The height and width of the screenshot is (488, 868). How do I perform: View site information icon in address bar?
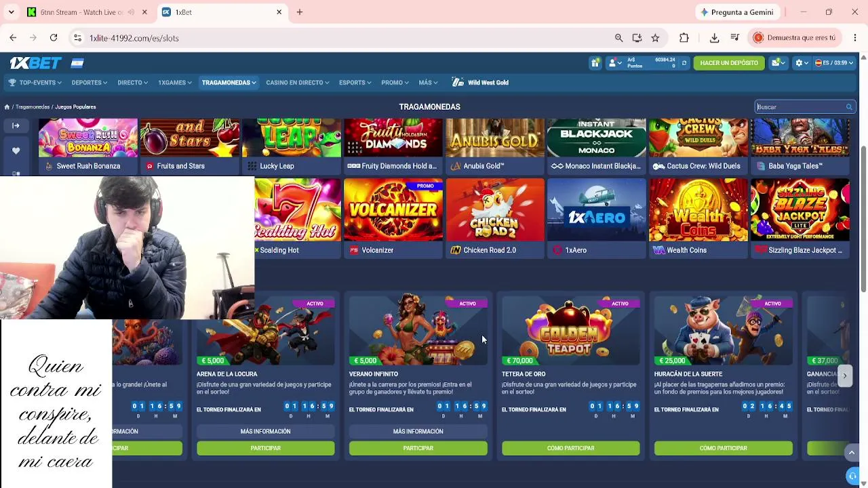click(77, 38)
